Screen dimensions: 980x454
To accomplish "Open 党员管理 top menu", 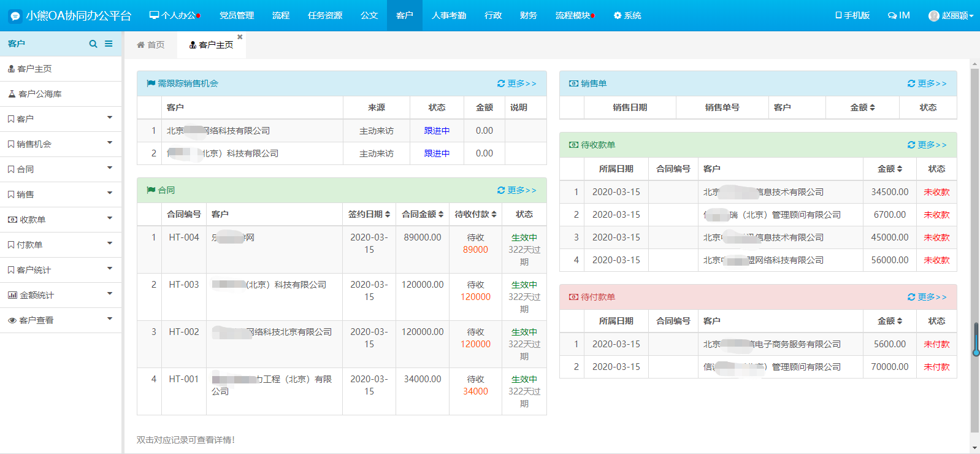I will tap(237, 15).
